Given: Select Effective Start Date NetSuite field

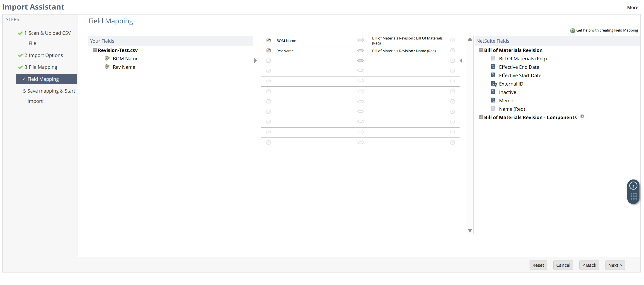Looking at the screenshot, I should [520, 75].
